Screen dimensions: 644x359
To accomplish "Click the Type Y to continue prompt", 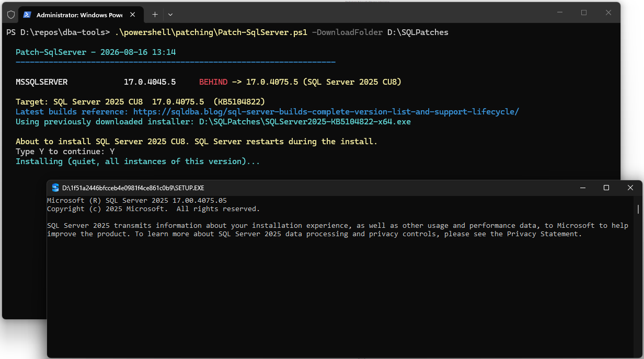I will click(65, 152).
